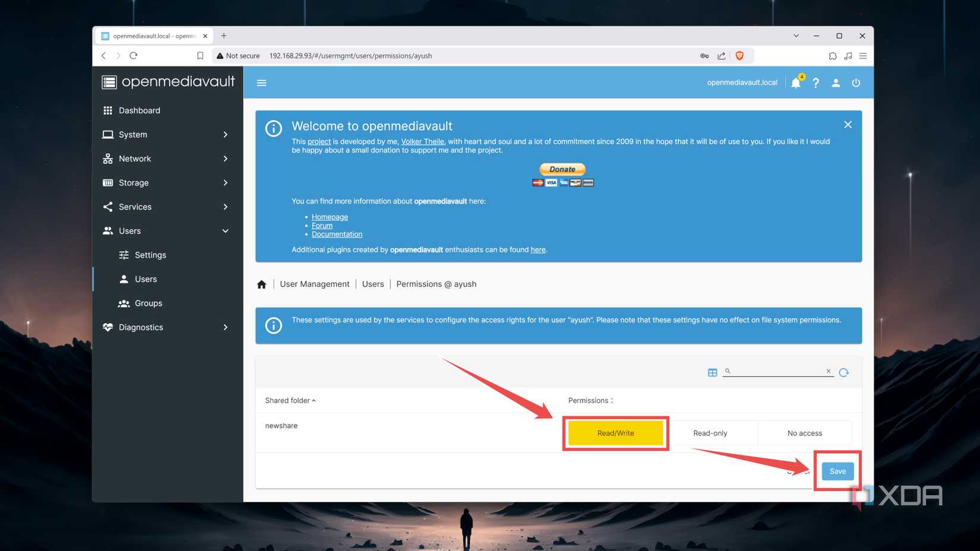Save the permission changes
The image size is (980, 551).
click(x=837, y=471)
